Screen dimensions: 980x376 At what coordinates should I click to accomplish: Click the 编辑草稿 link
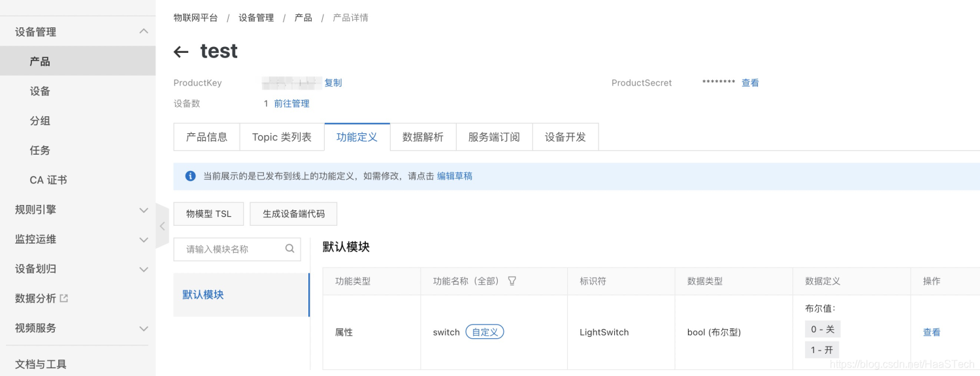click(455, 176)
